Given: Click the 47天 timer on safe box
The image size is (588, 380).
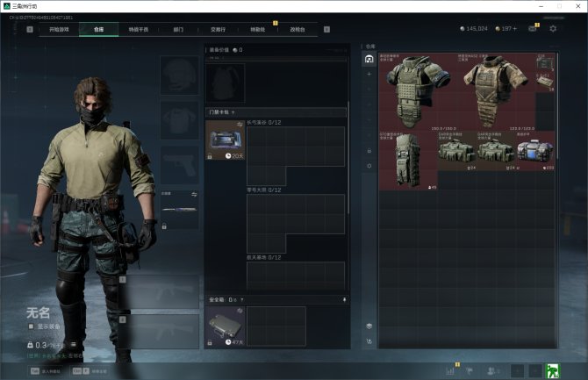Looking at the screenshot, I should coord(234,342).
